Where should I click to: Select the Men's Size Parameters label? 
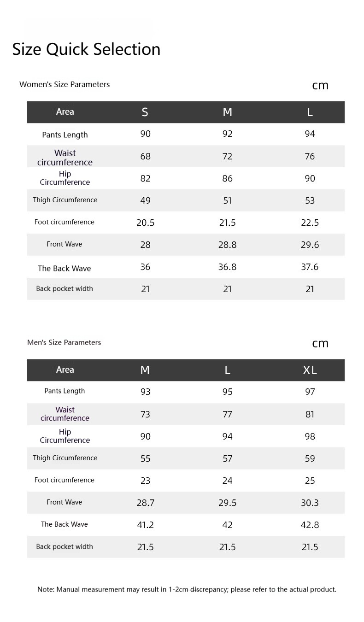click(x=64, y=342)
